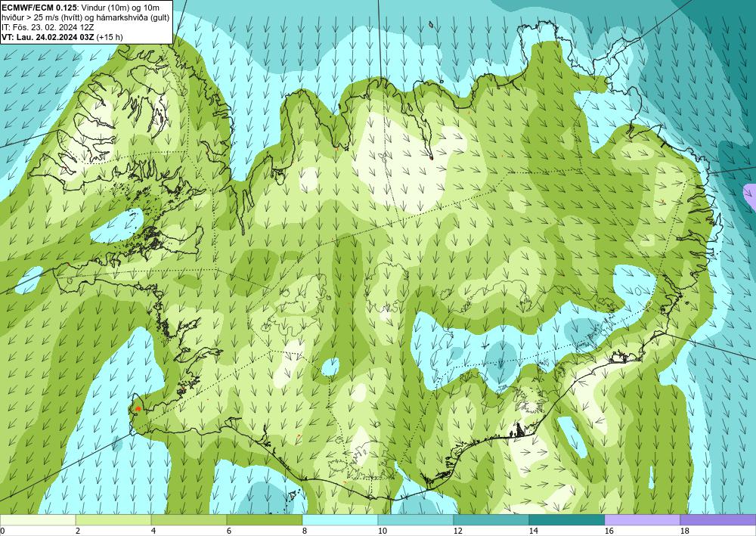Click the legend scale label '16'
This screenshot has height=536, width=756.
(x=609, y=531)
